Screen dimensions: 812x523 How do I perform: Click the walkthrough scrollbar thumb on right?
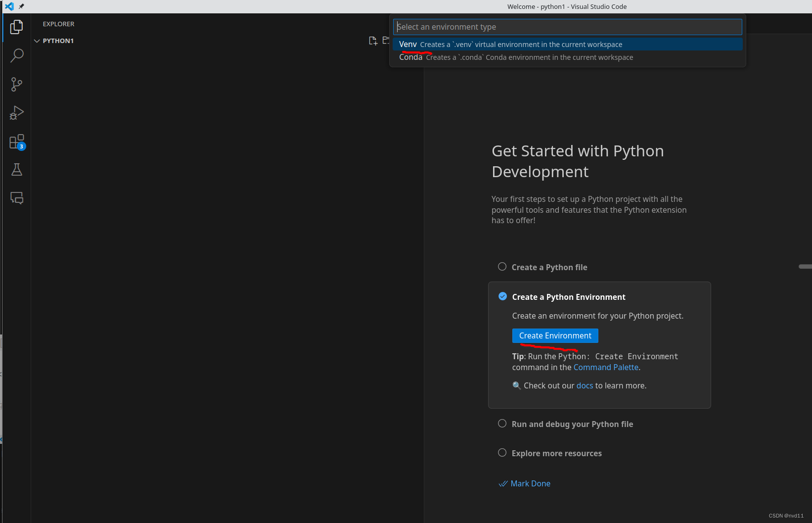pos(805,267)
